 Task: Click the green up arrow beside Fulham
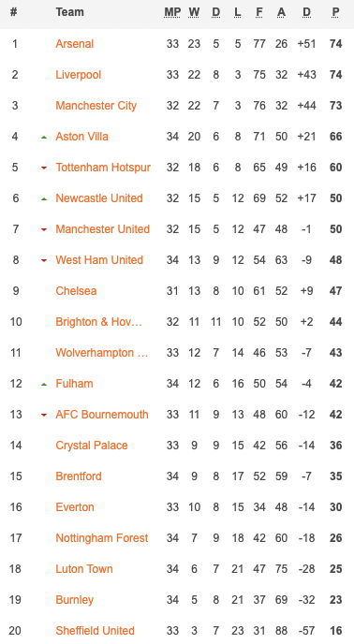click(44, 385)
